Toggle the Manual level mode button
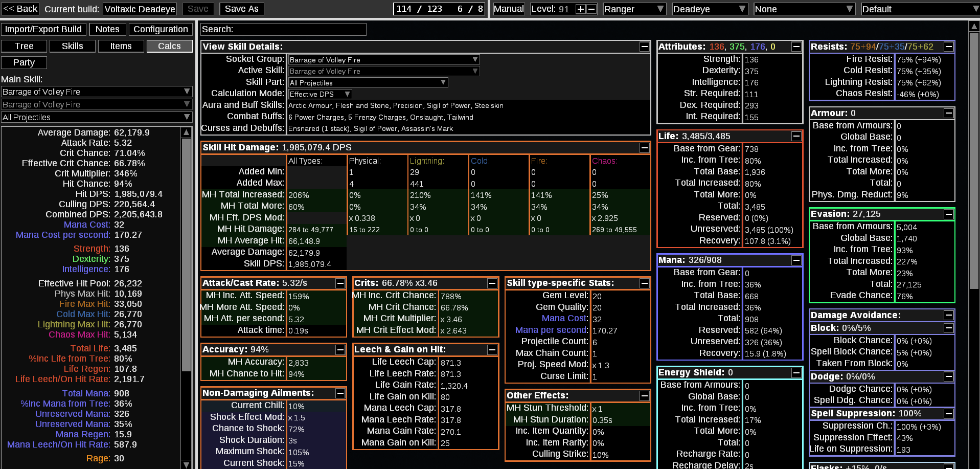980x469 pixels. click(x=509, y=9)
